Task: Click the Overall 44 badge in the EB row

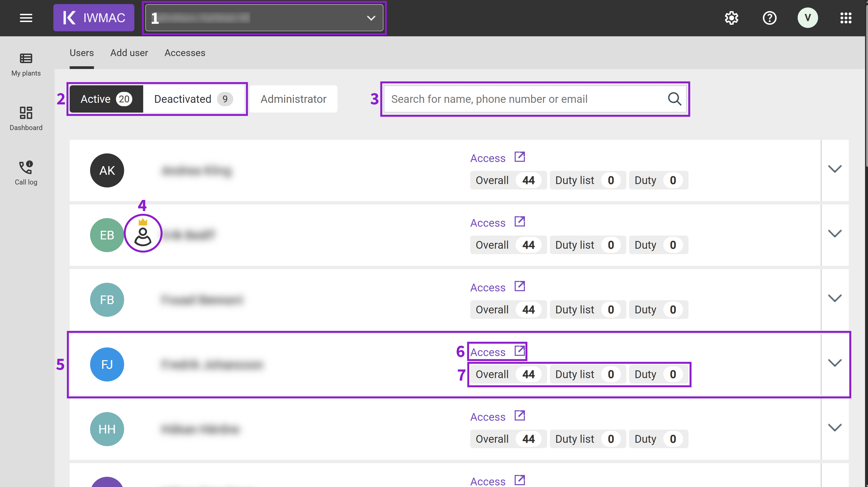Action: tap(508, 245)
